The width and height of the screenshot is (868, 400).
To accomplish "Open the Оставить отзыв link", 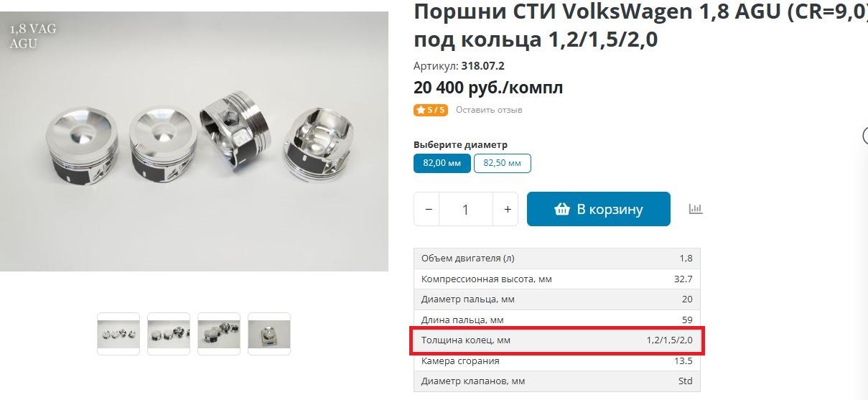I will (489, 110).
